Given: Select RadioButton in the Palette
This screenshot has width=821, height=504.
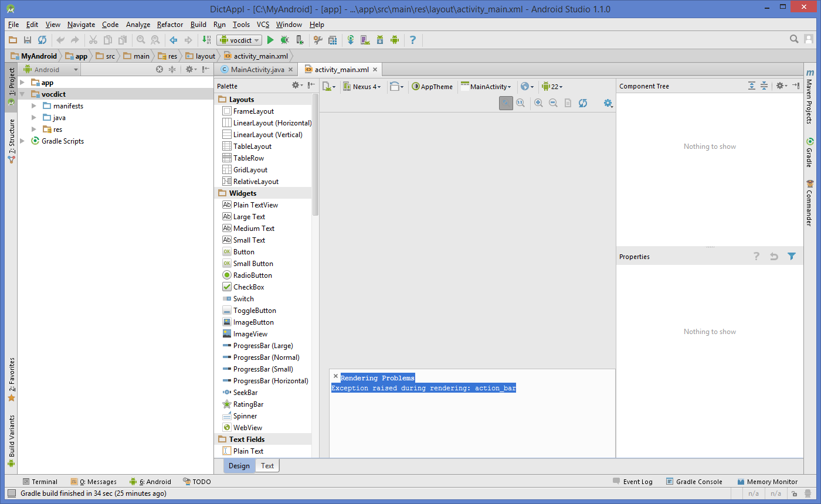Looking at the screenshot, I should click(x=253, y=275).
